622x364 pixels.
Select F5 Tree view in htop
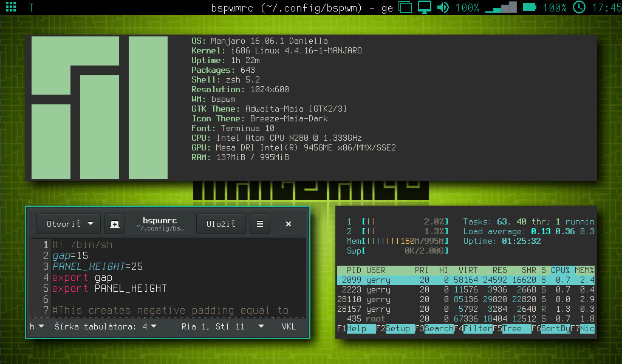click(x=511, y=329)
